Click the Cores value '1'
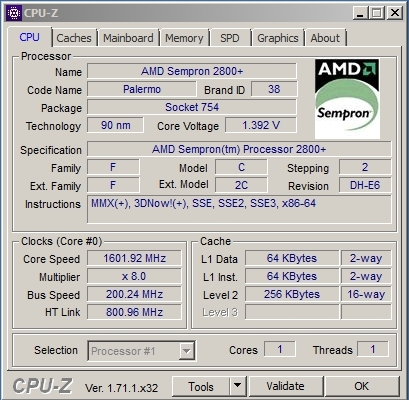Screen dimensions: 409x400 pos(280,349)
